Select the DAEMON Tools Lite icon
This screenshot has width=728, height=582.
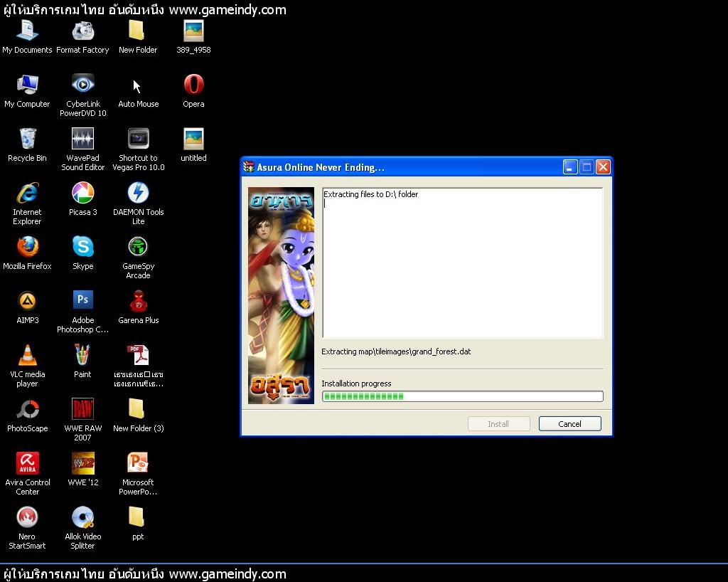coord(138,193)
